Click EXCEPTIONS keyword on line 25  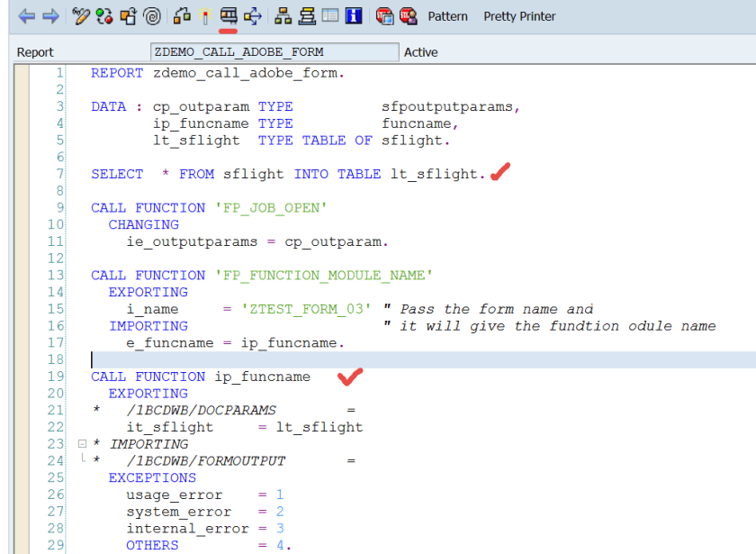click(x=152, y=477)
